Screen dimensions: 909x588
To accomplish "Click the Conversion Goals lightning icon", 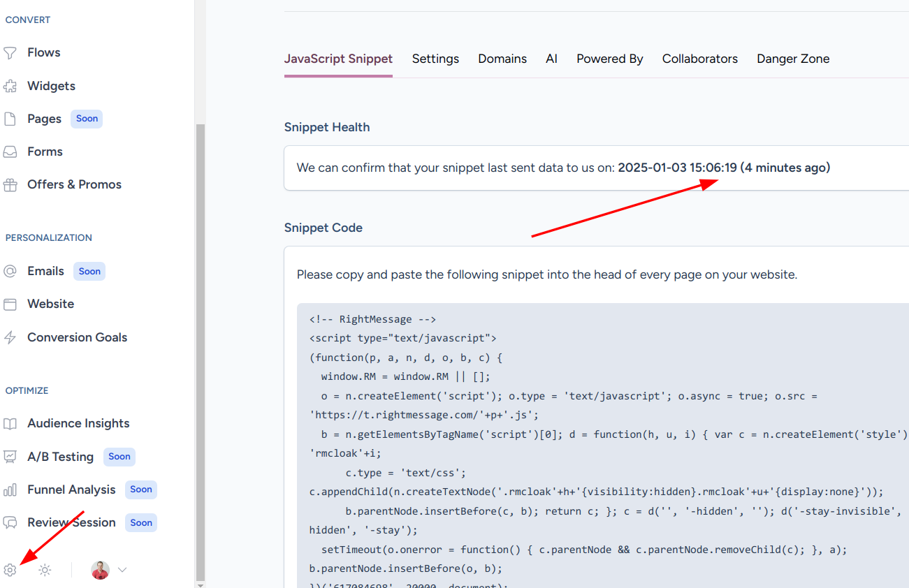I will tap(10, 338).
